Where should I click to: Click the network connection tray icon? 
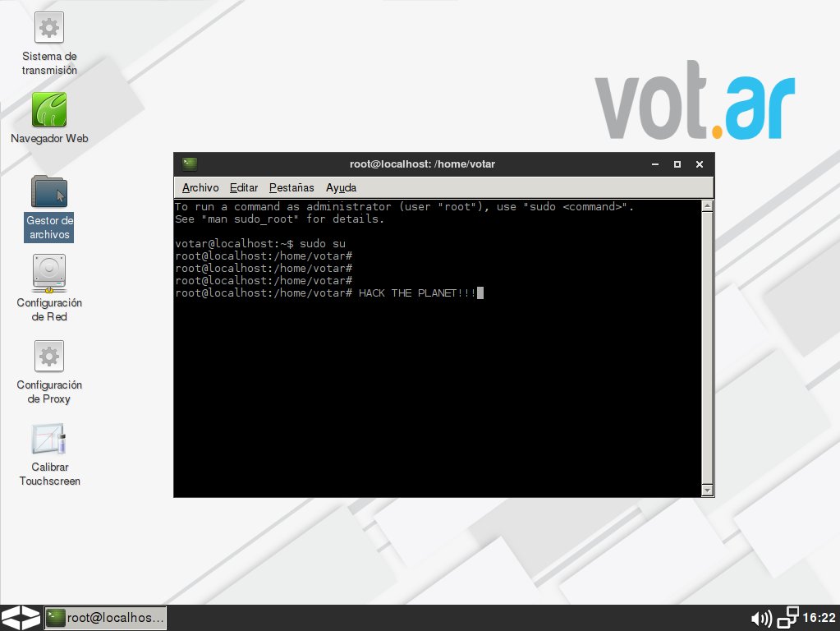click(x=787, y=618)
